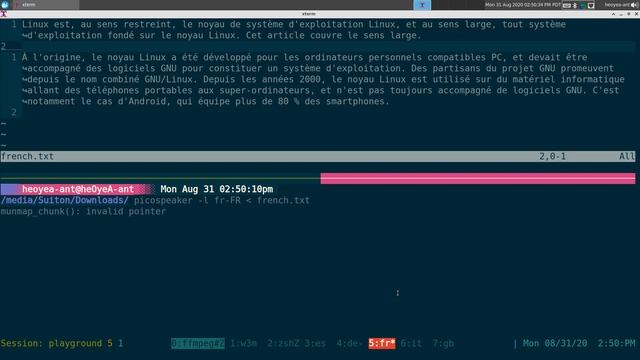Click the prompt timestamp Mon Aug 31 02:50:10pm
Image resolution: width=640 pixels, height=360 pixels.
[x=217, y=189]
